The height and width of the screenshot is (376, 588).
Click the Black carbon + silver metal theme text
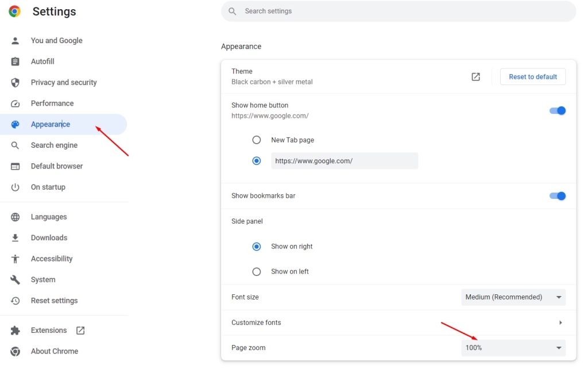272,82
